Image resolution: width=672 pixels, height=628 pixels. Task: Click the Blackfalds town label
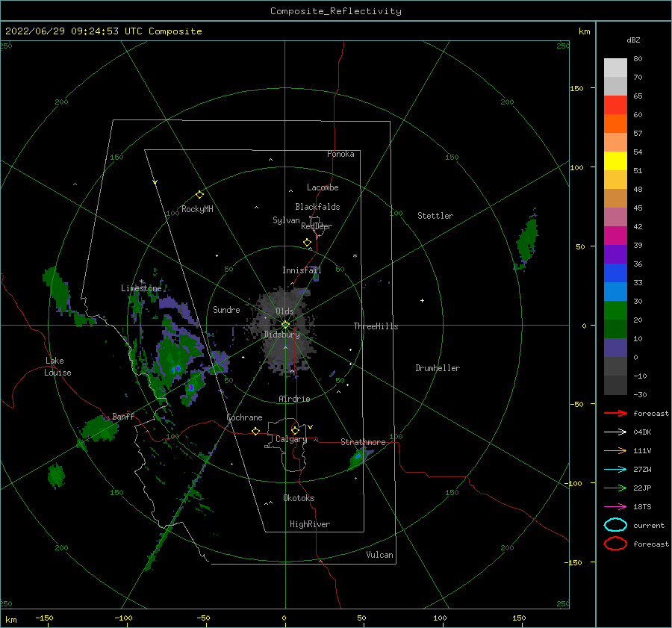coord(317,207)
